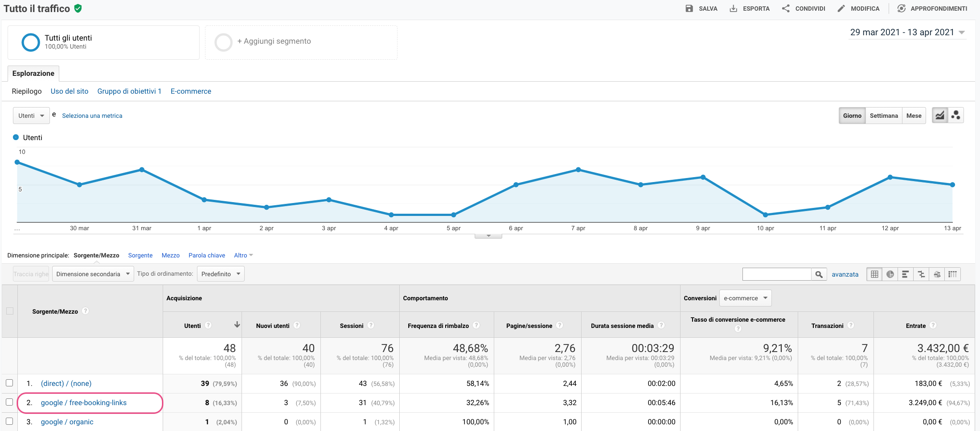The image size is (980, 431).
Task: Open help icon next to Sessioni
Action: click(x=371, y=325)
